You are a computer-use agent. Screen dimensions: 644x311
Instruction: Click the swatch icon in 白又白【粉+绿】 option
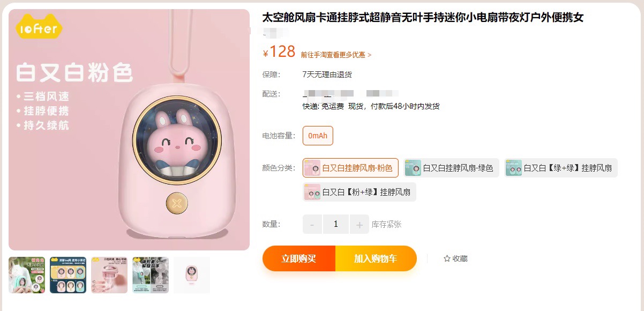coord(312,192)
